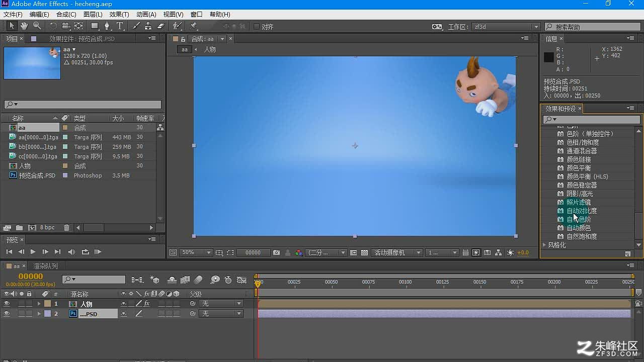This screenshot has height=362, width=644.
Task: Click the label color swatch of 人物 layer
Action: (48, 304)
